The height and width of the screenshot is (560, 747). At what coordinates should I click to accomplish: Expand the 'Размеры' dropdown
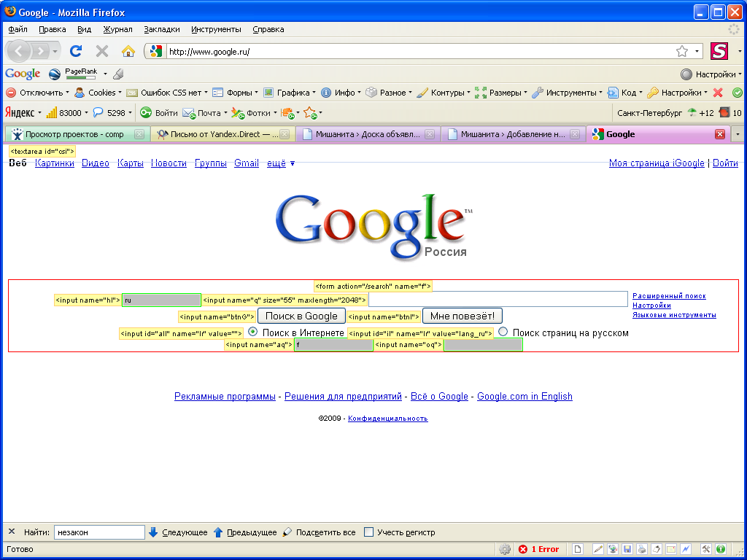point(501,93)
